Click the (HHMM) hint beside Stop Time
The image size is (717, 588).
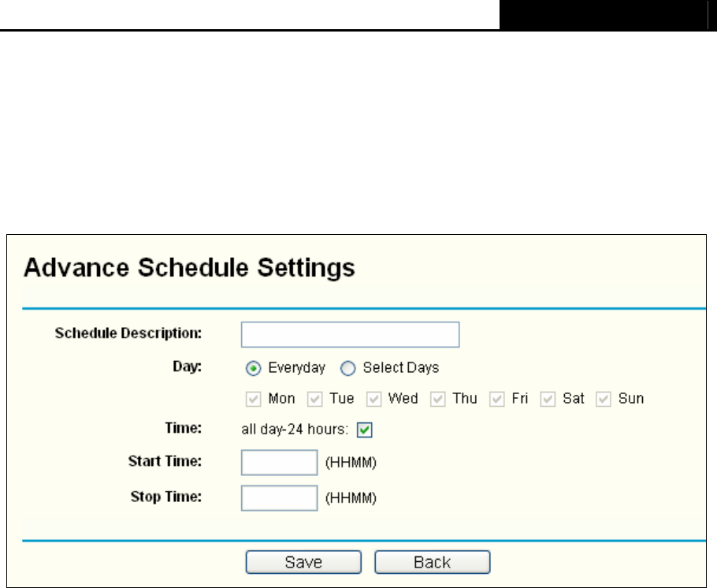[x=351, y=498]
